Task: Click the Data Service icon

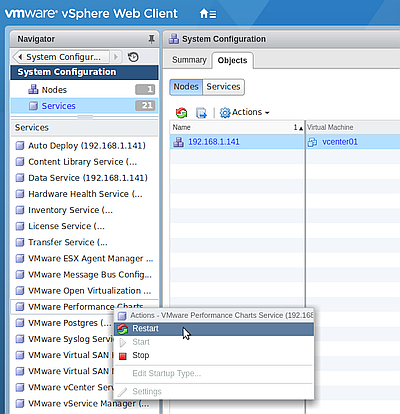Action: click(x=20, y=178)
